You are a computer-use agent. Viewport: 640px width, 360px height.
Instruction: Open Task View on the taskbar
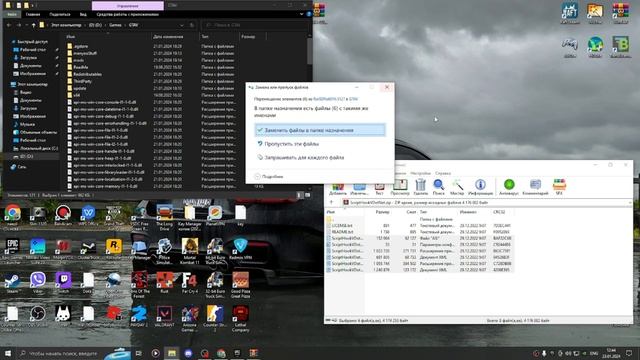(x=139, y=353)
